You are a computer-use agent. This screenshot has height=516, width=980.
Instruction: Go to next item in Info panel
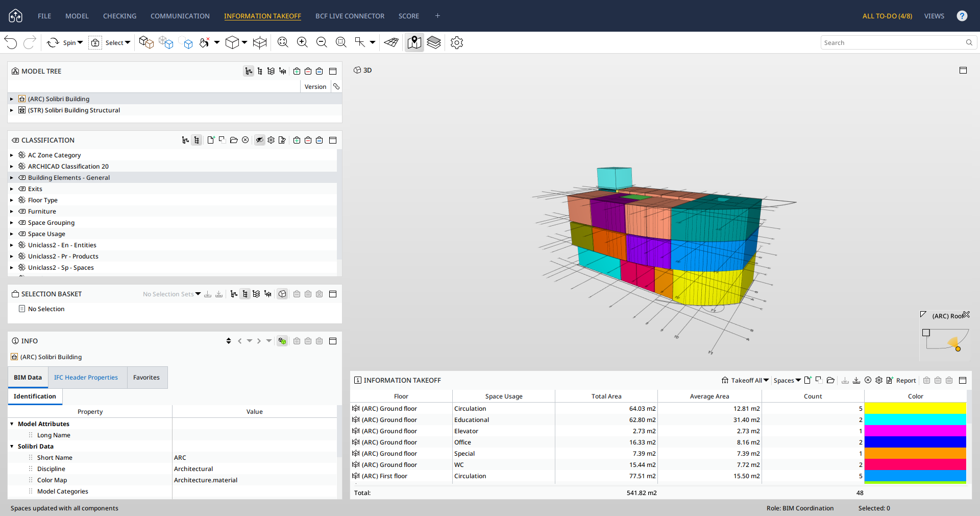pos(259,341)
